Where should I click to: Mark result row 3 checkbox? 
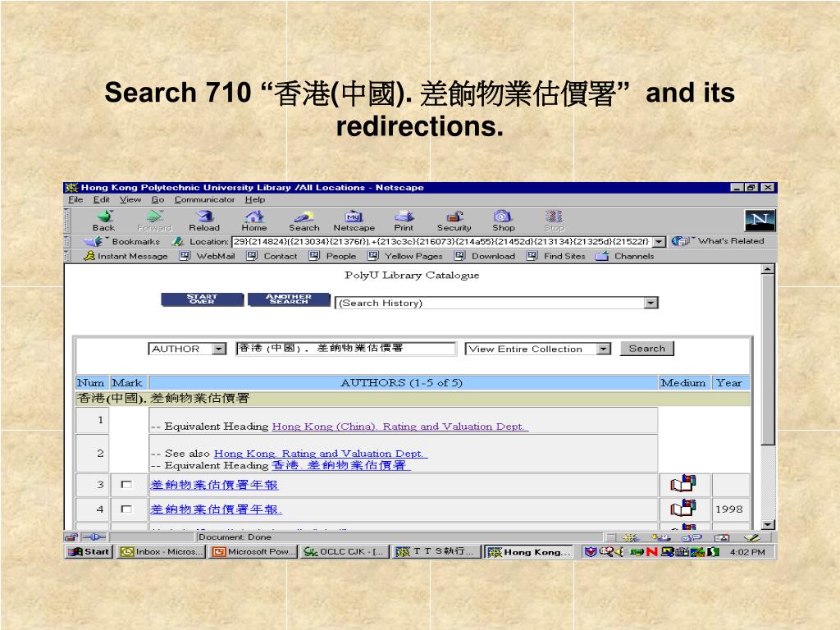pos(126,485)
